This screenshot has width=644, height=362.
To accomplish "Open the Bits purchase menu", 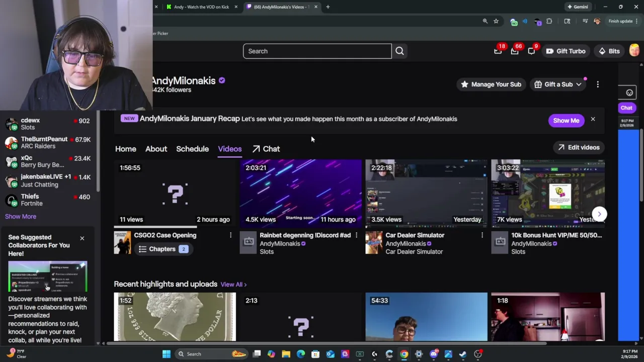I will click(609, 51).
